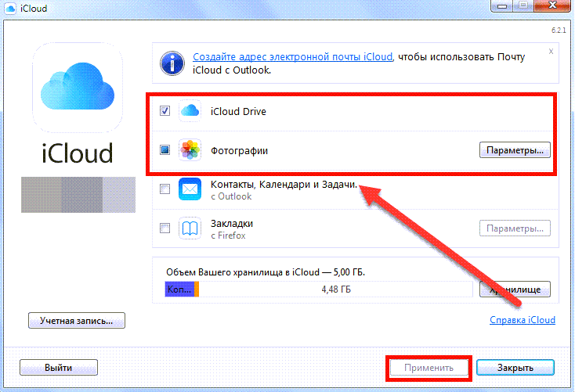Open Создайте адрес электронной почты iCloud link
575x392 pixels.
[293, 57]
